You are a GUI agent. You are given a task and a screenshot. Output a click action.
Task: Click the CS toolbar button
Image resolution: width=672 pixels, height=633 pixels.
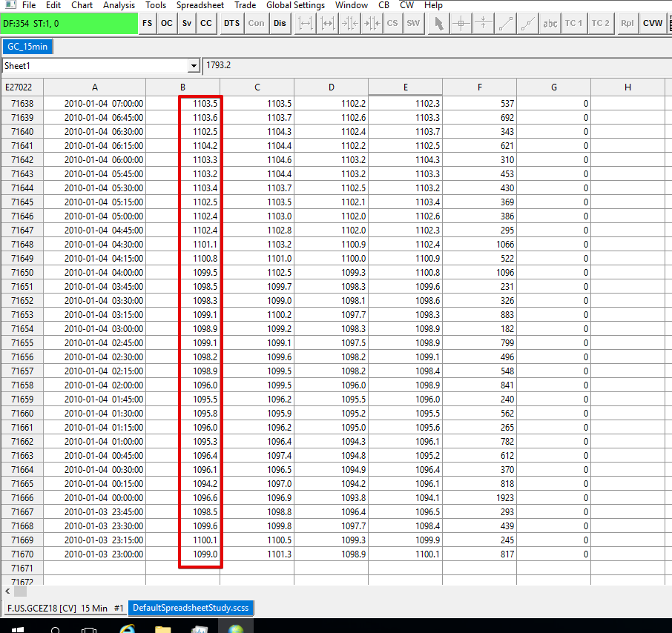392,24
